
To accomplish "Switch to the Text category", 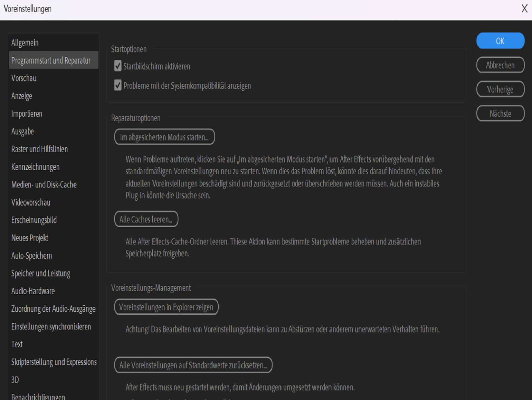I will pos(54,344).
